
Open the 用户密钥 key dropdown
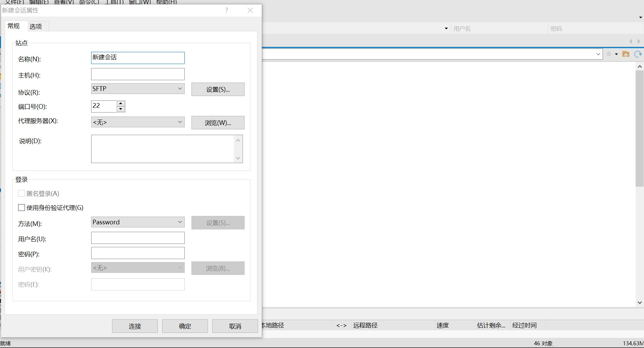pyautogui.click(x=138, y=267)
